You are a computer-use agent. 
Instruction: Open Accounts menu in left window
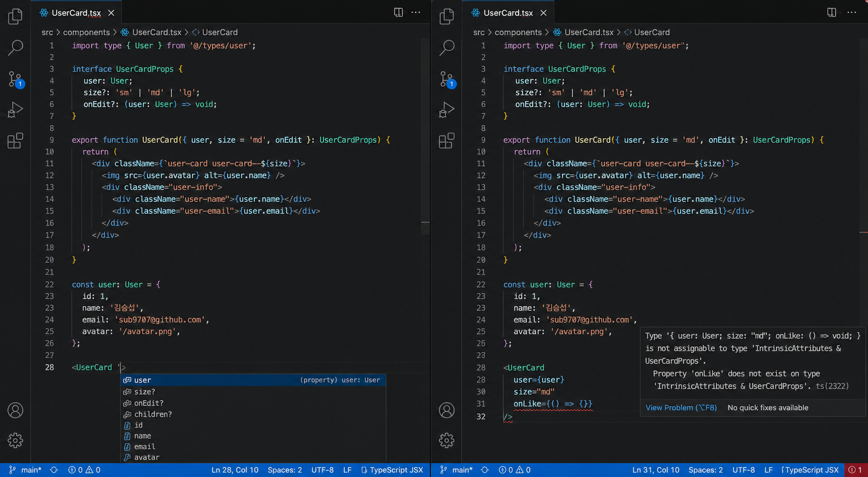[x=15, y=410]
